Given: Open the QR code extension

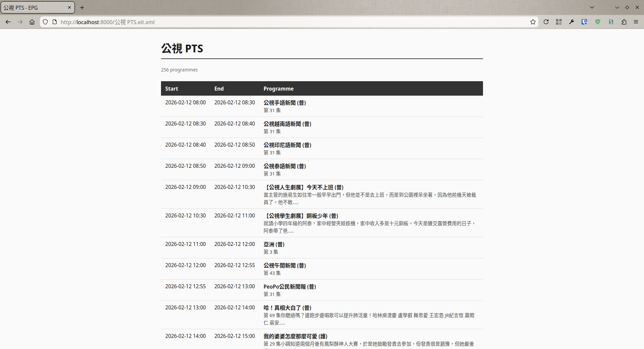Looking at the screenshot, I should tap(559, 22).
